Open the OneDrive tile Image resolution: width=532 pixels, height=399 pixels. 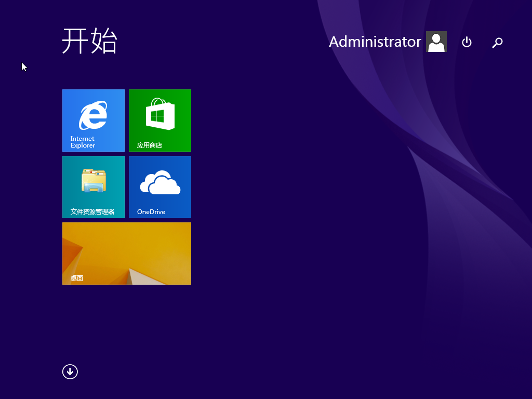pos(160,187)
